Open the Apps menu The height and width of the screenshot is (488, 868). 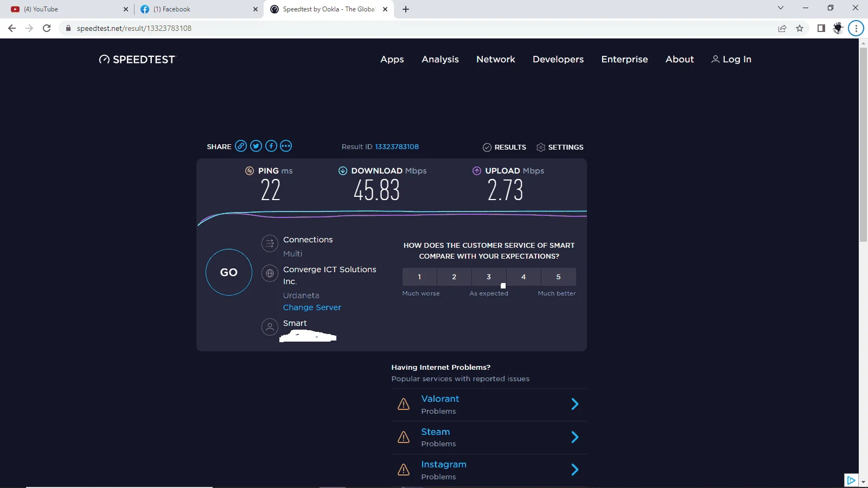392,59
